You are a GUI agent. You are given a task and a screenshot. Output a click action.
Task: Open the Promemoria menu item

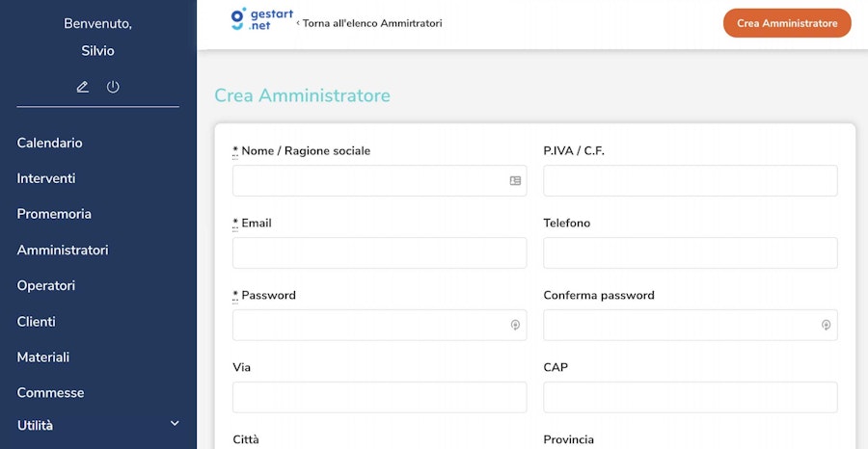tap(54, 214)
